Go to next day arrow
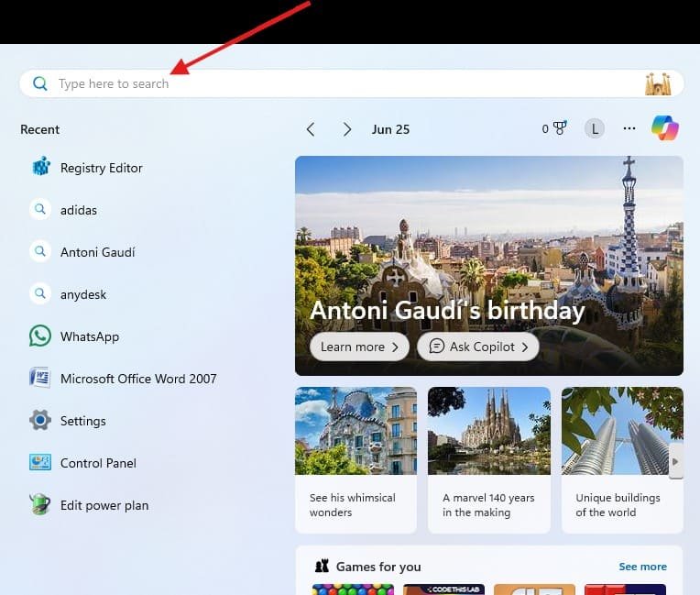Screen dimensions: 700x595 click(x=347, y=129)
